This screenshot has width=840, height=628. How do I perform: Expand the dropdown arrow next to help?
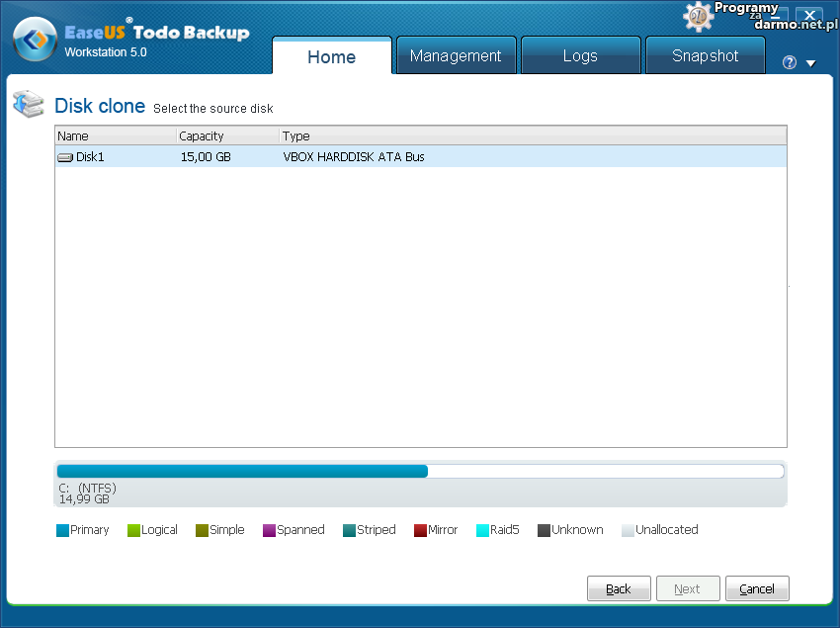pos(810,63)
